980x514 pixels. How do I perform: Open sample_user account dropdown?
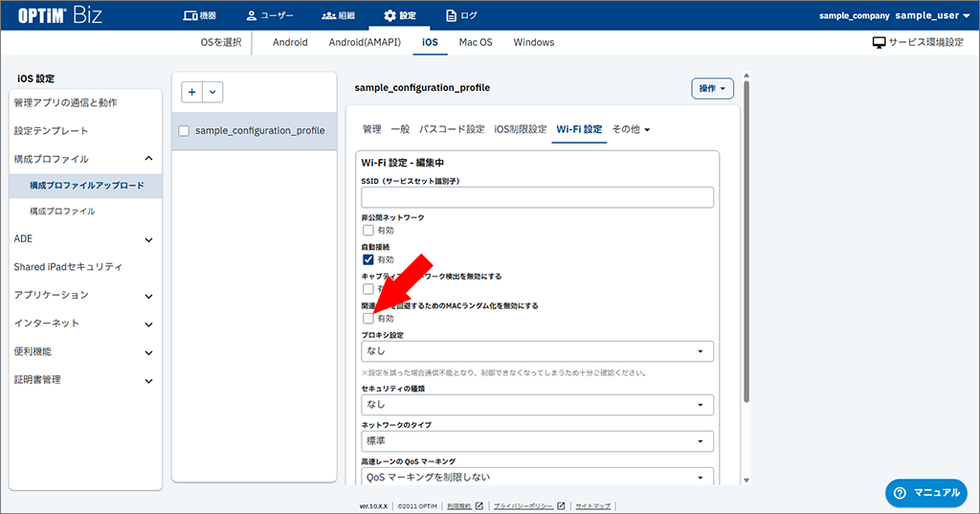(932, 15)
